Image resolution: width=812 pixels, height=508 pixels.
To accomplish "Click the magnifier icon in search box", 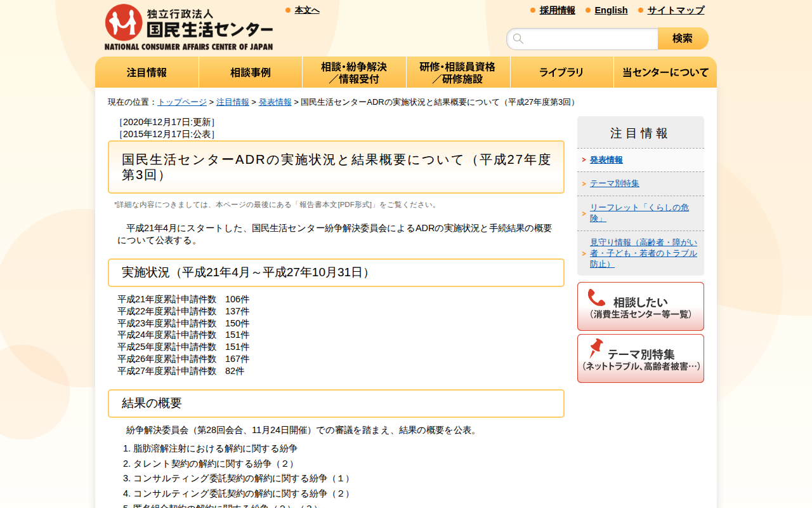I will (518, 39).
